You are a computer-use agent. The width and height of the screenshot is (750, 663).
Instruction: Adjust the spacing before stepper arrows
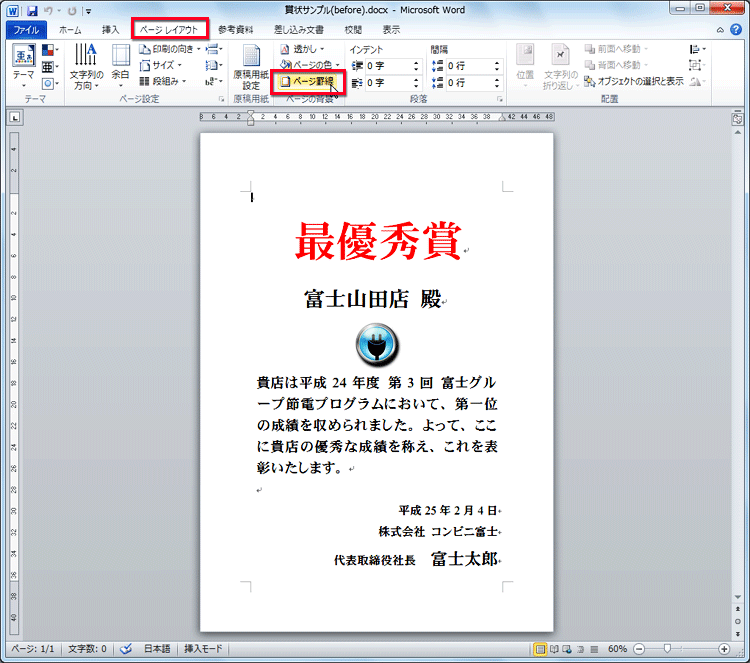click(497, 66)
